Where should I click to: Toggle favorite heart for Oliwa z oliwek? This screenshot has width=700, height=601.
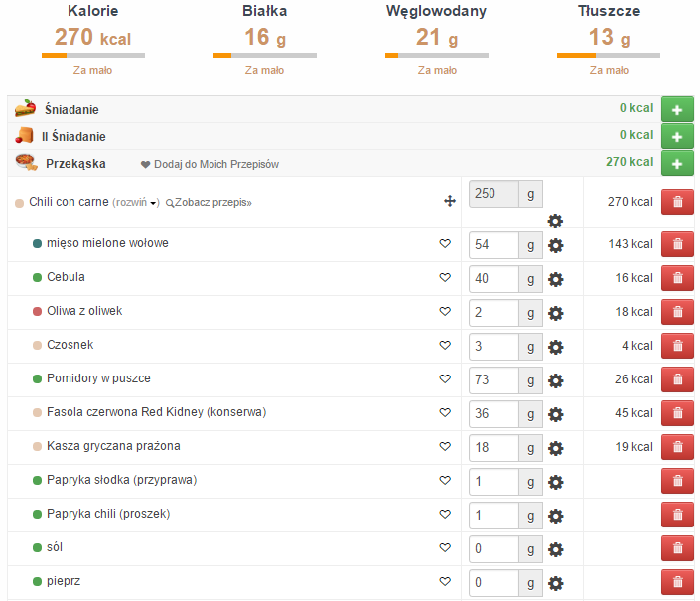[445, 312]
